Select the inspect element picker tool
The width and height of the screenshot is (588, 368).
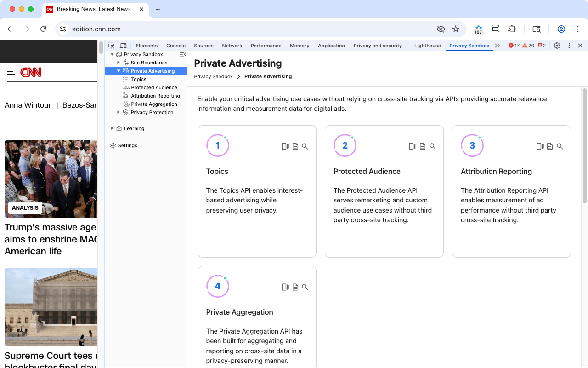(111, 46)
